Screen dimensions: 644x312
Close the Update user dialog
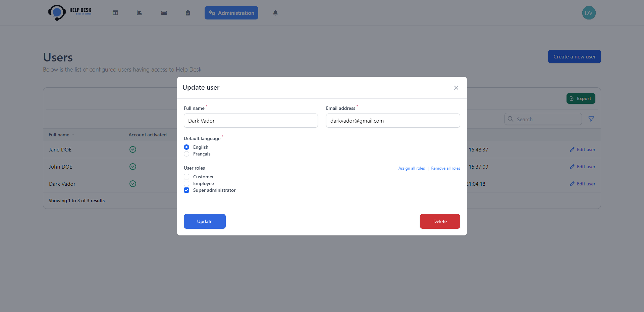[x=456, y=88]
